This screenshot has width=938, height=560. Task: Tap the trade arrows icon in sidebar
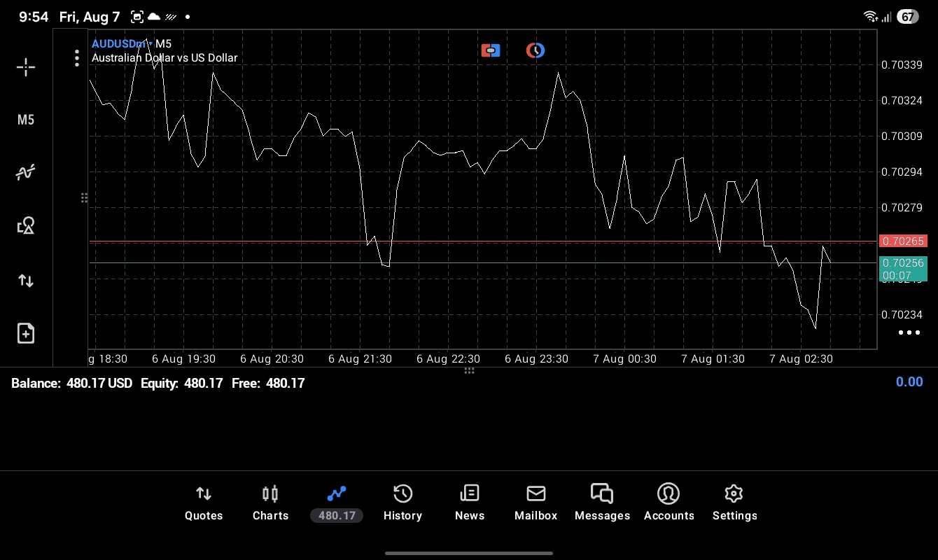26,281
